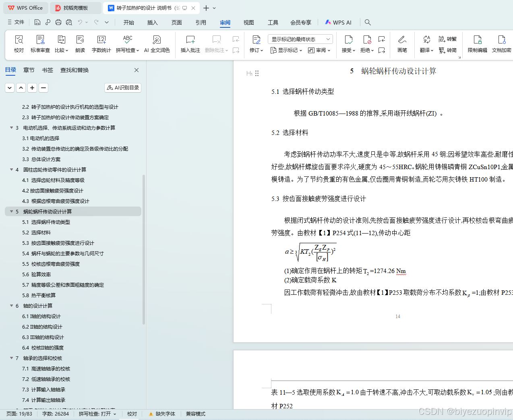
Task: Go to outline item 6.4 校核II轴的强度
Action: click(x=43, y=348)
